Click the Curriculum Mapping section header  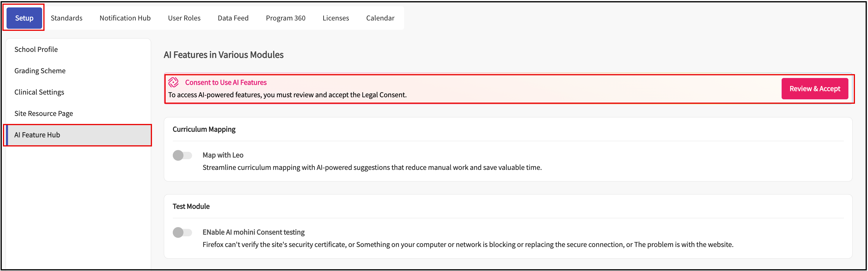pyautogui.click(x=204, y=129)
